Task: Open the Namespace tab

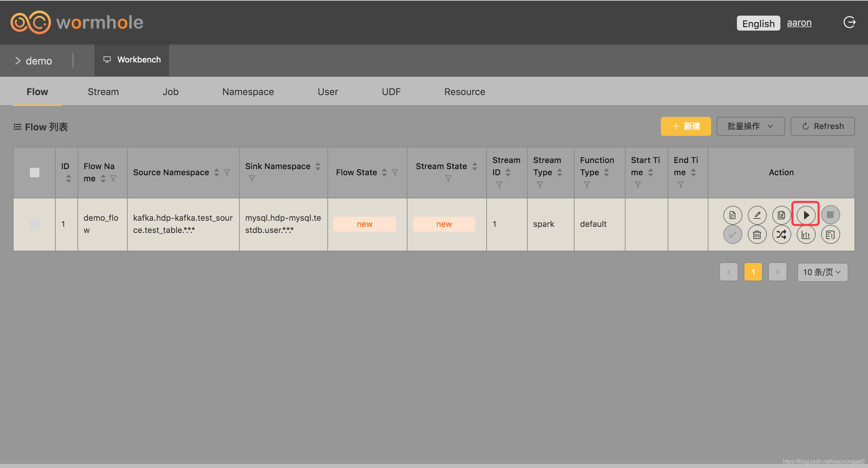Action: (248, 92)
